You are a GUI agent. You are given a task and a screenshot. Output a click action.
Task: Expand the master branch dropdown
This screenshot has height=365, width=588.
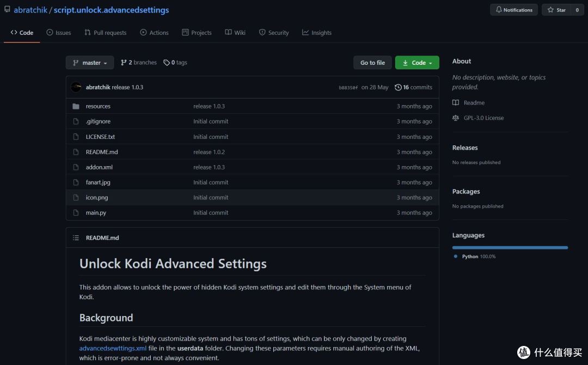pyautogui.click(x=90, y=63)
